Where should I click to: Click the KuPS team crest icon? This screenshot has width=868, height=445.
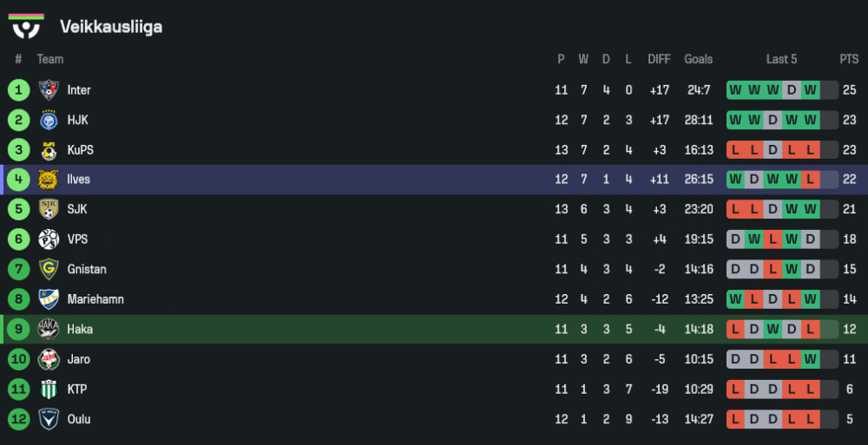pos(48,150)
